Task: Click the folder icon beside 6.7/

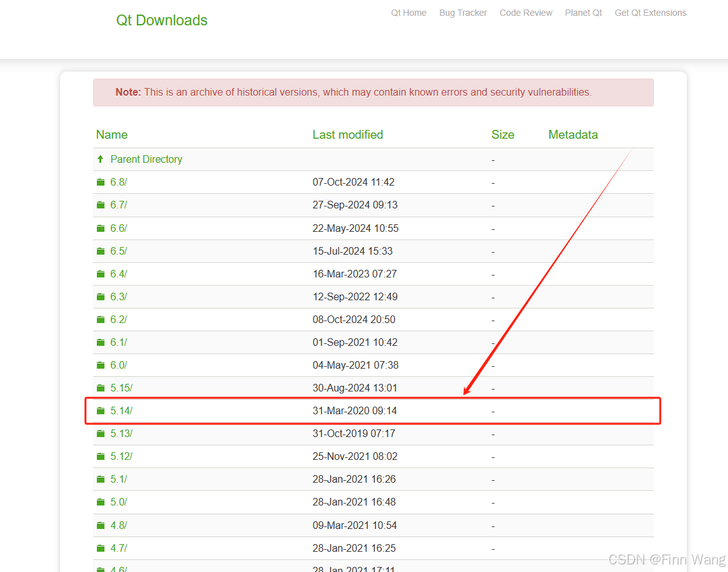Action: coord(101,205)
